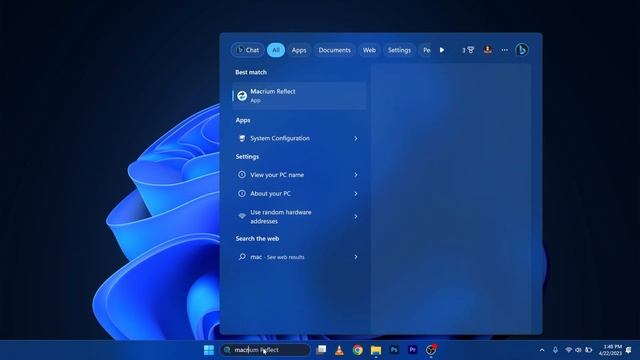Screen dimensions: 640x360
Task: Switch to the Web filter tab
Action: pos(369,50)
